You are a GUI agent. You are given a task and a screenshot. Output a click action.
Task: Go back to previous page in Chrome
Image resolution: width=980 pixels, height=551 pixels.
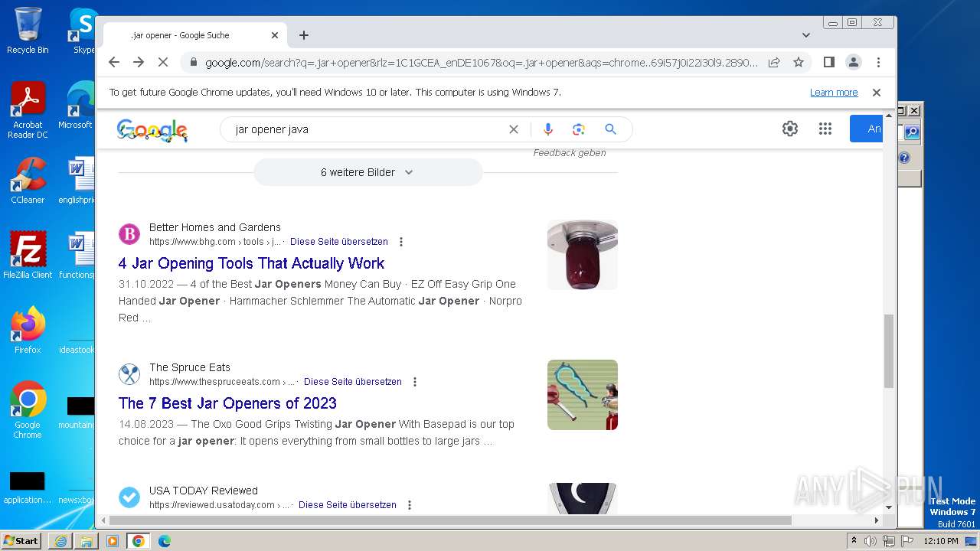[114, 63]
